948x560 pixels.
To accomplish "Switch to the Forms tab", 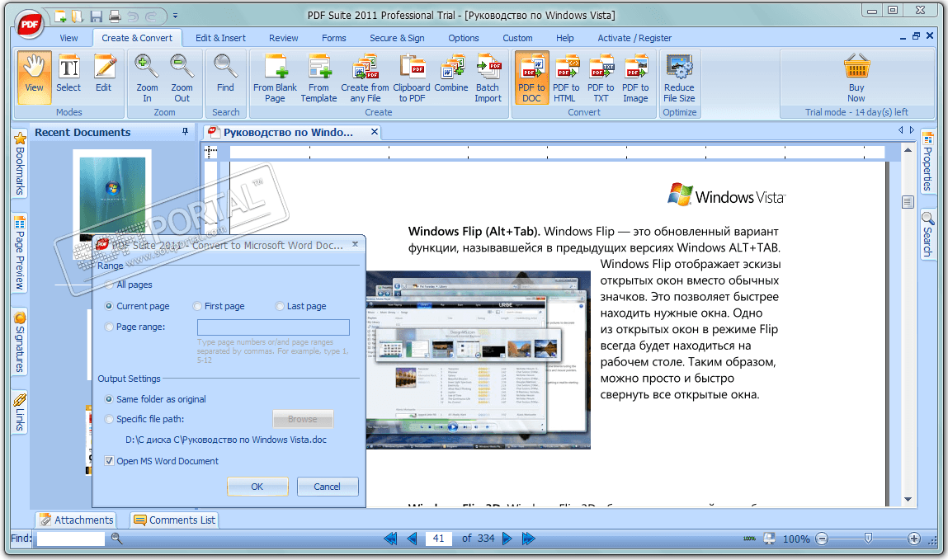I will pyautogui.click(x=333, y=38).
